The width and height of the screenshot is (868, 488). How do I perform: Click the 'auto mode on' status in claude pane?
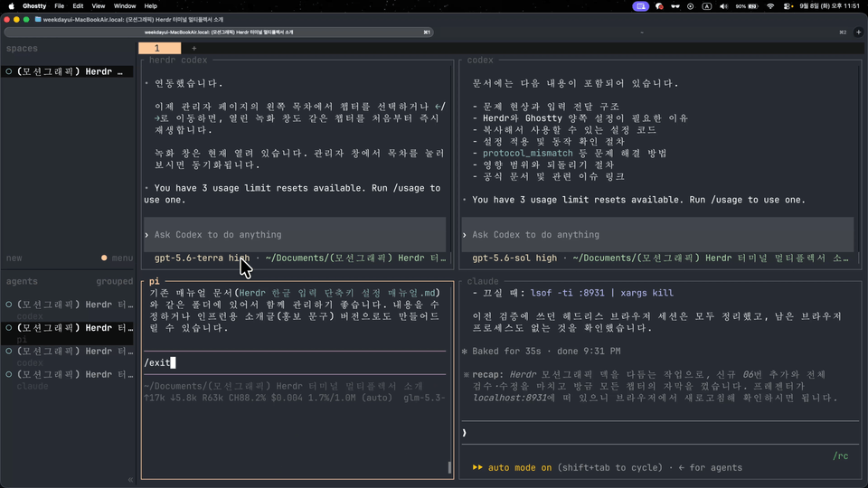click(x=519, y=467)
